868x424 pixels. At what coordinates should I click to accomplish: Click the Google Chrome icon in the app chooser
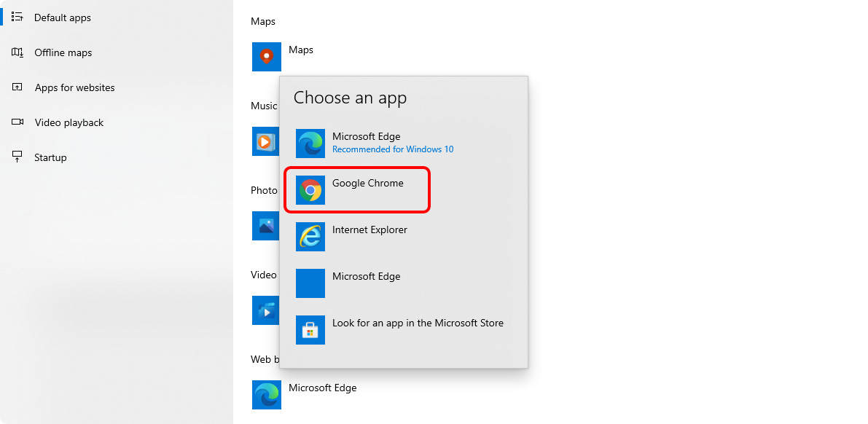pyautogui.click(x=310, y=190)
